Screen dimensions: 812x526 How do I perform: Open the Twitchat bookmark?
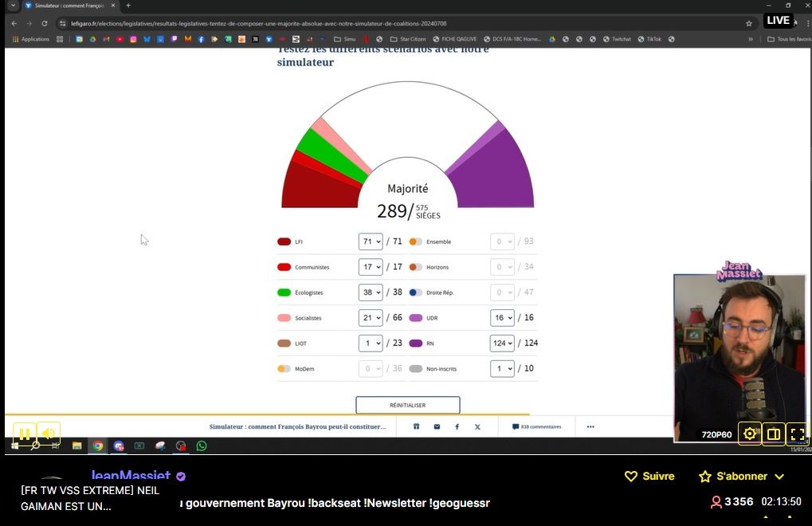click(615, 39)
